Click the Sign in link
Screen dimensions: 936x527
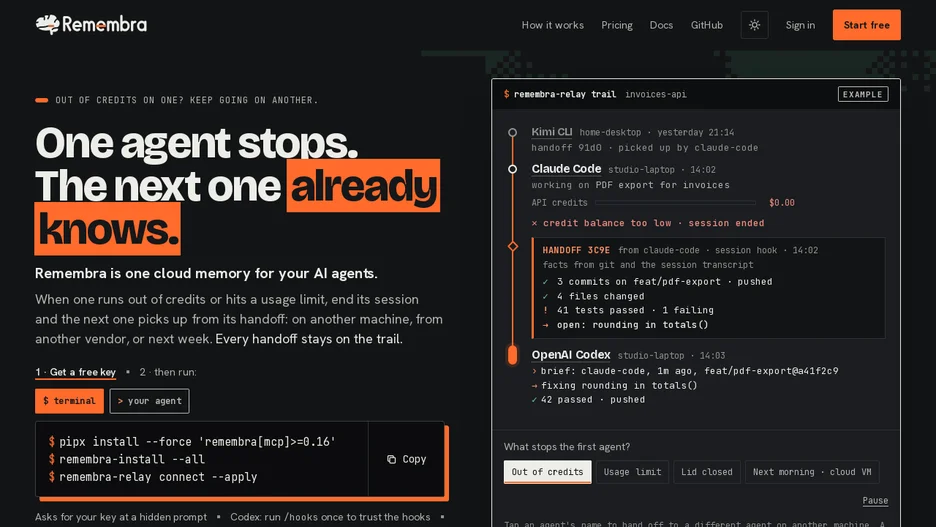(x=800, y=25)
